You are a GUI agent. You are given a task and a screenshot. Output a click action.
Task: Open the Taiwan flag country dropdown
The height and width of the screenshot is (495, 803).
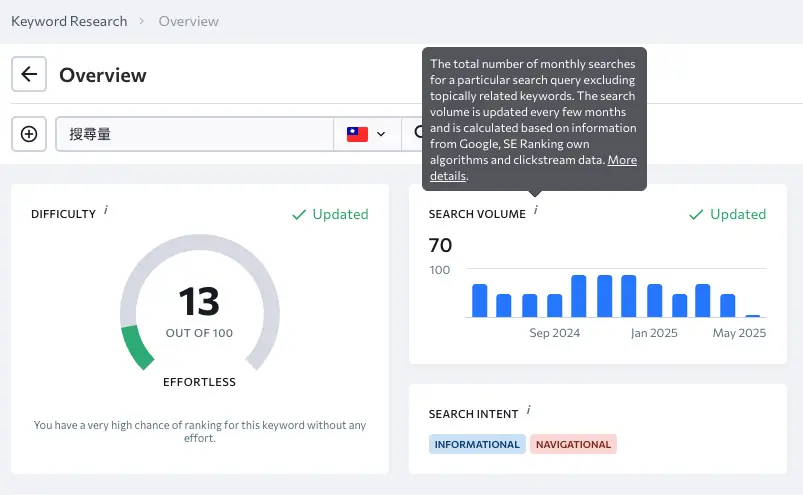(x=366, y=134)
